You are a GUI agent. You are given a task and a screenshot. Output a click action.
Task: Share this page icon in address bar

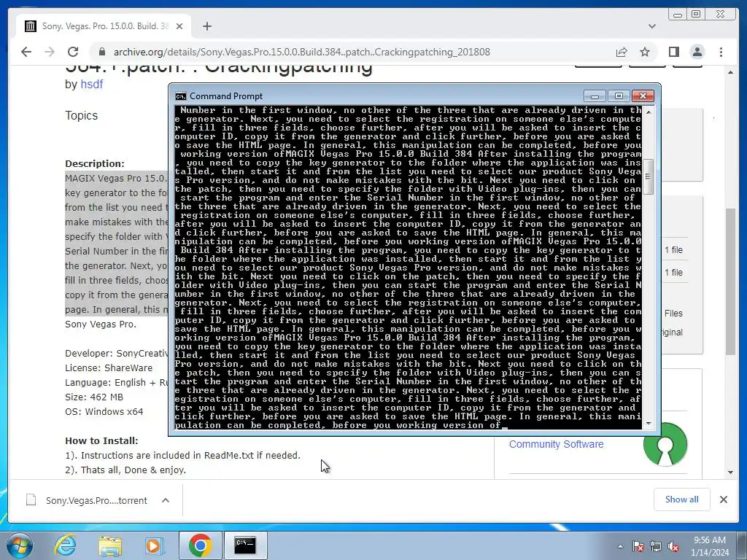(x=622, y=52)
